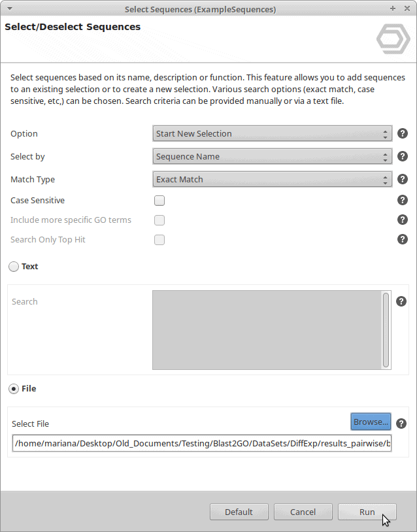Select the Text radio button
The width and height of the screenshot is (417, 532).
[14, 267]
